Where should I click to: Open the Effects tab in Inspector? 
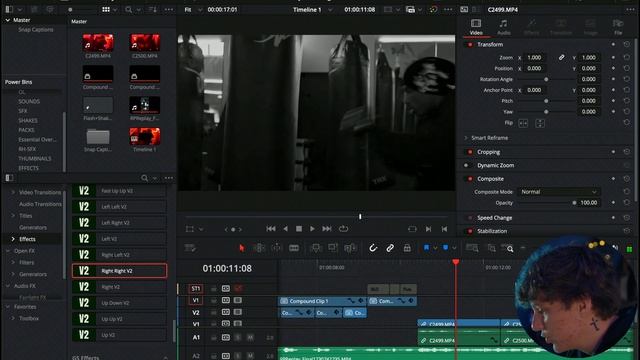[x=531, y=27]
